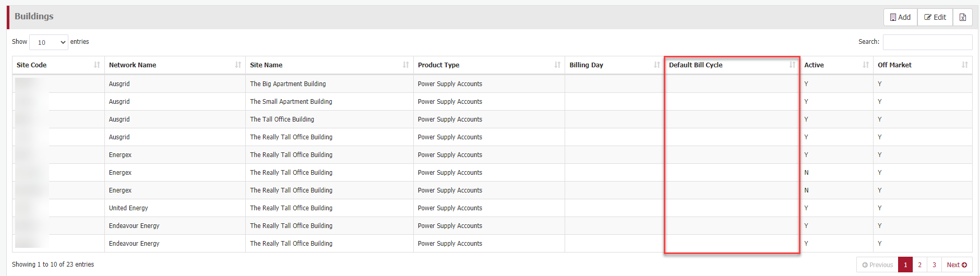Screen dimensions: 980x276
Task: Click the Add building button
Action: [900, 17]
